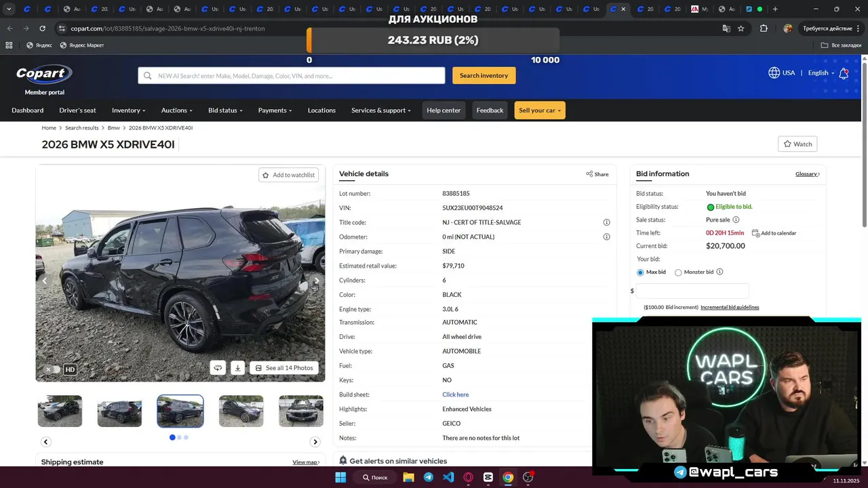The height and width of the screenshot is (488, 868).
Task: Go to Home breadcrumb
Action: [49, 128]
